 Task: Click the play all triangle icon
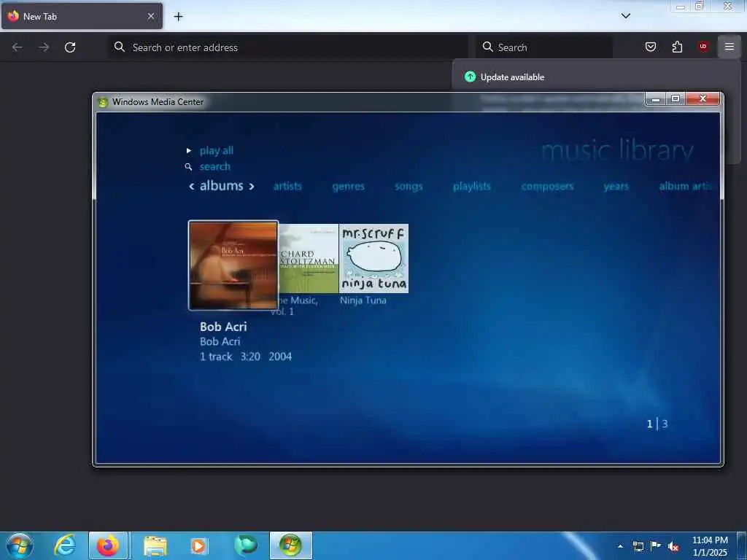(x=189, y=150)
